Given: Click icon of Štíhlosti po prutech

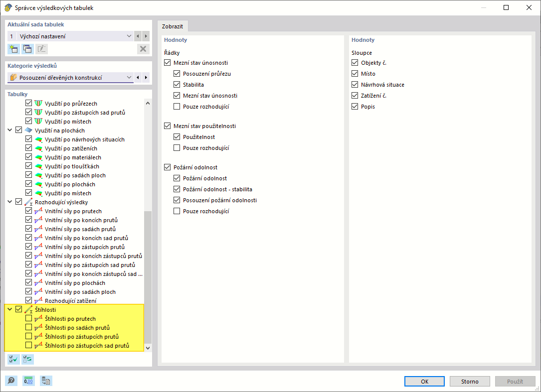Looking at the screenshot, I should (38, 319).
